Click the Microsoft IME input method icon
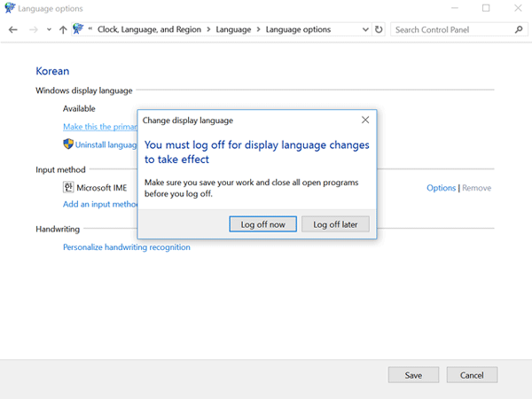532x399 pixels. (68, 188)
